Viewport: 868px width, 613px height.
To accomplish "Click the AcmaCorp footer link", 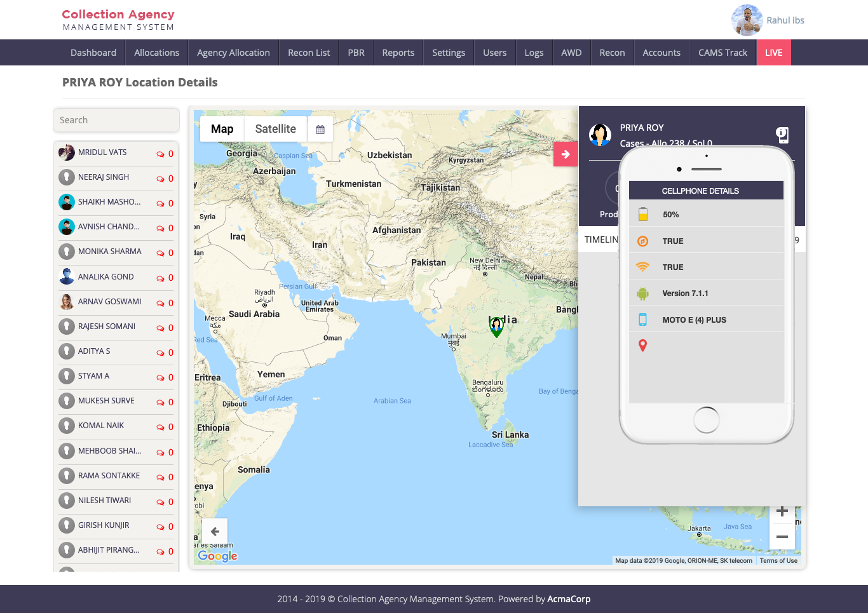I will tap(569, 599).
